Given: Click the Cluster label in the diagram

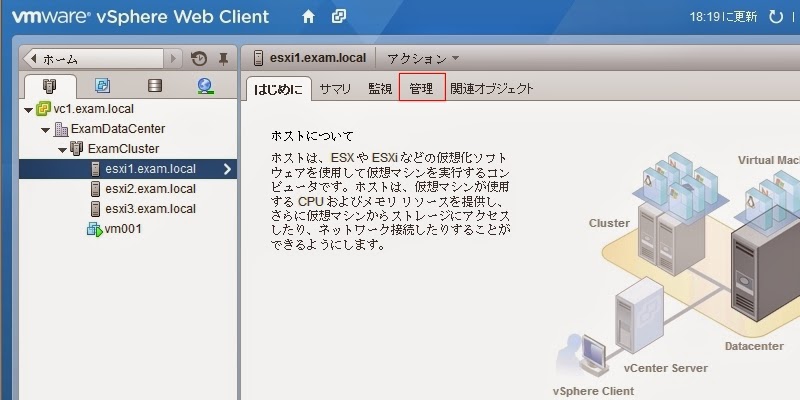Looking at the screenshot, I should pyautogui.click(x=609, y=223).
